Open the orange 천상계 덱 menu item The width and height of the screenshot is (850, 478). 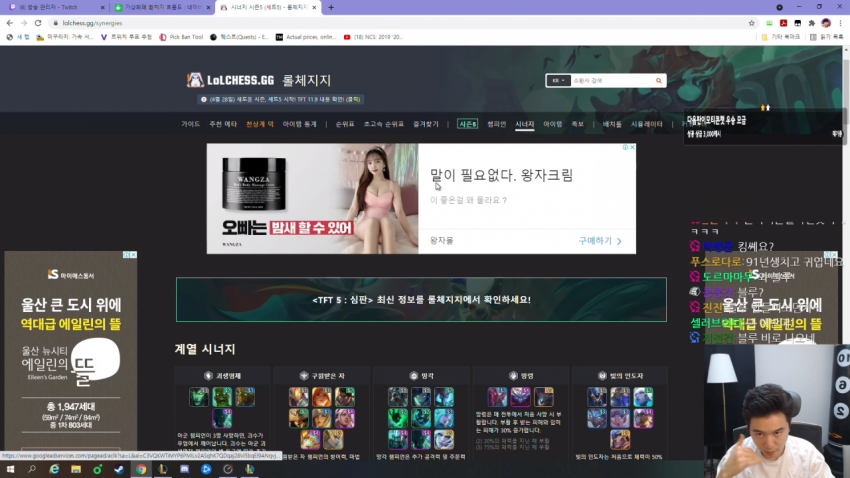point(260,124)
